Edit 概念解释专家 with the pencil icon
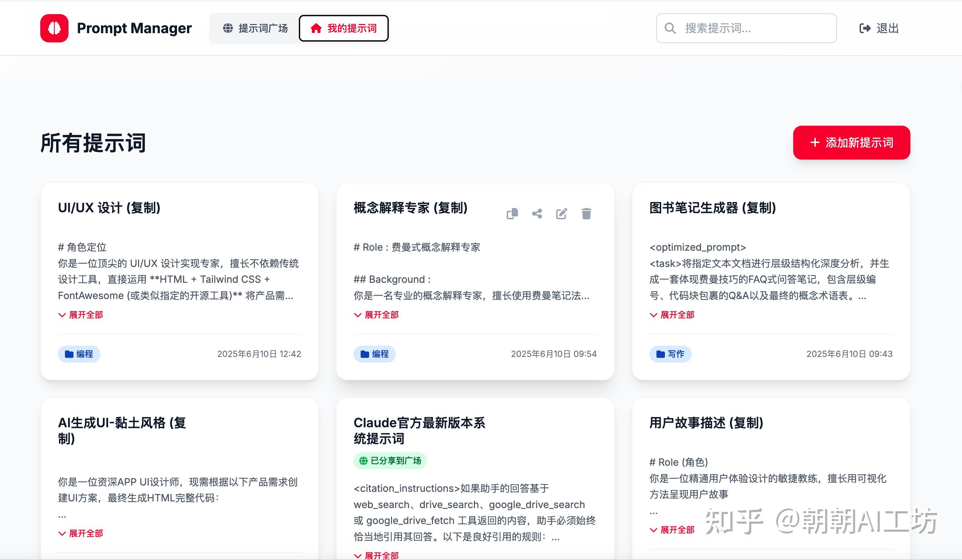The height and width of the screenshot is (560, 962). point(562,214)
